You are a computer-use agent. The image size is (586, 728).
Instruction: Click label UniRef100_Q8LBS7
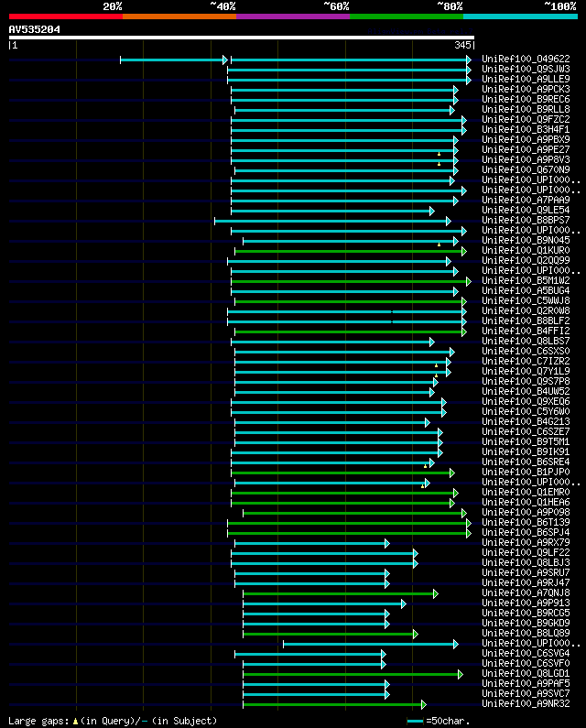click(x=526, y=341)
